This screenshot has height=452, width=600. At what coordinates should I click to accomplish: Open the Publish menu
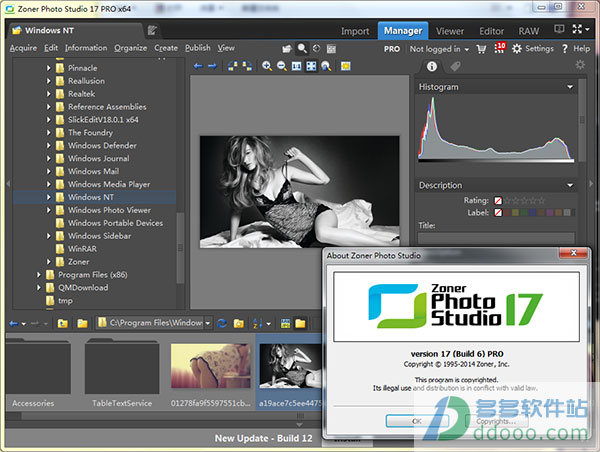(198, 48)
